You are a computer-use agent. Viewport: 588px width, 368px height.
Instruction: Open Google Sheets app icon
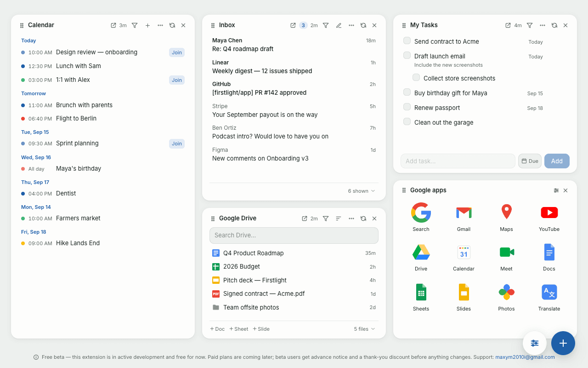pos(421,297)
